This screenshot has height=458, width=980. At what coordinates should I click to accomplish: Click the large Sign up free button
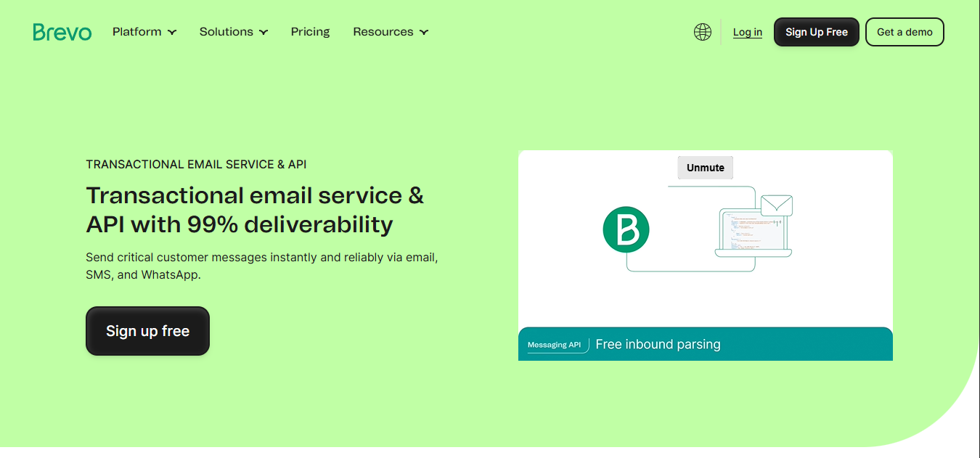(147, 331)
